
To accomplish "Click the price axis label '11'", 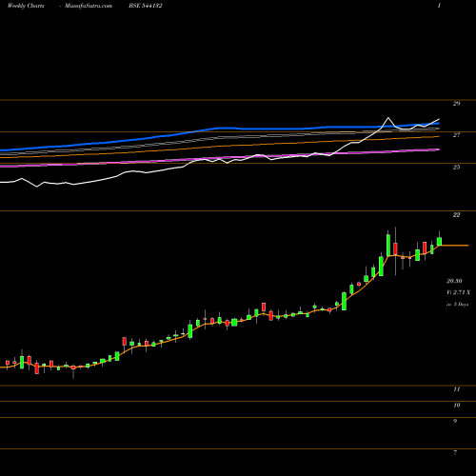I will click(456, 389).
